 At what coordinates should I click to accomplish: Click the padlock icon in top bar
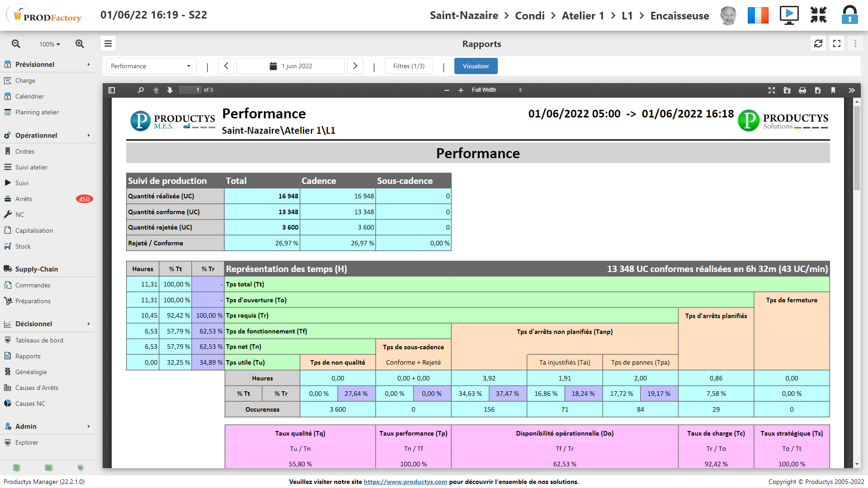point(849,15)
